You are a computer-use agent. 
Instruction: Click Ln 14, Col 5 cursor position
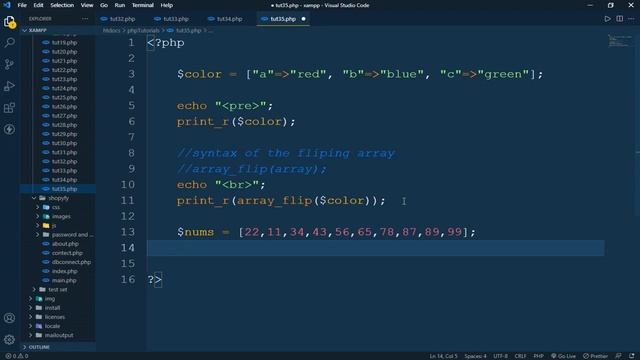(x=443, y=356)
